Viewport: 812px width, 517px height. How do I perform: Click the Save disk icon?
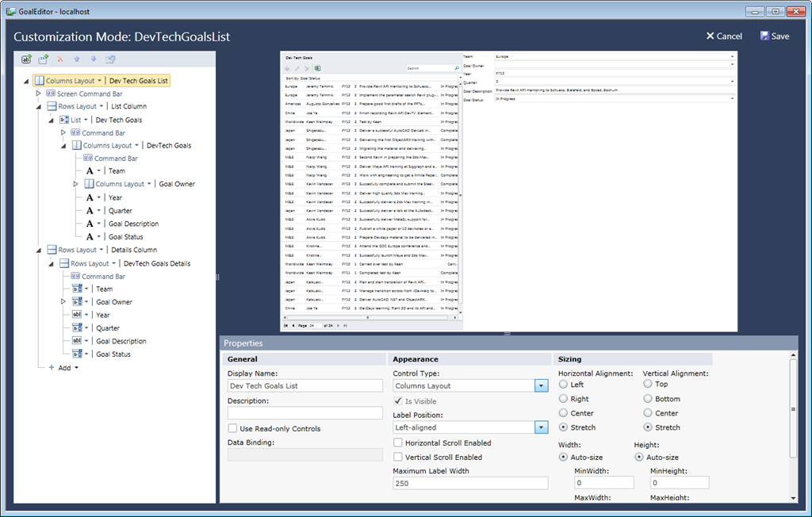[764, 36]
